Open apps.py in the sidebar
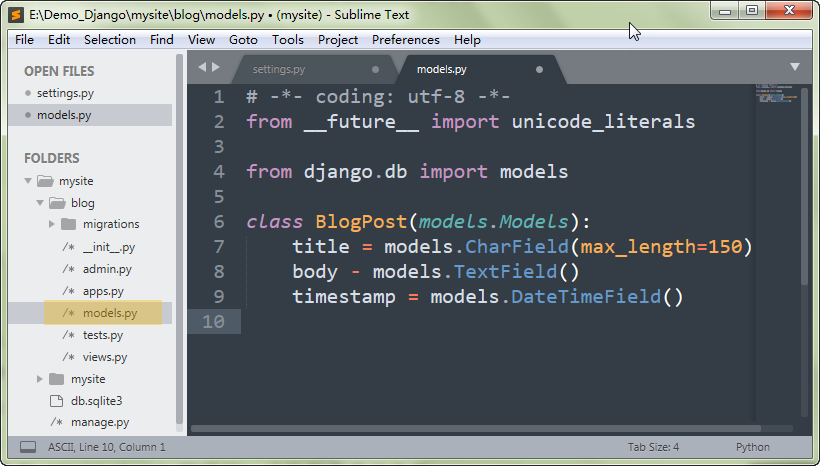 tap(103, 291)
